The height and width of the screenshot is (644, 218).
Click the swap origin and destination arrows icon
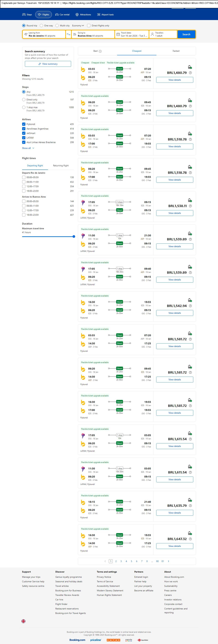tap(69, 34)
